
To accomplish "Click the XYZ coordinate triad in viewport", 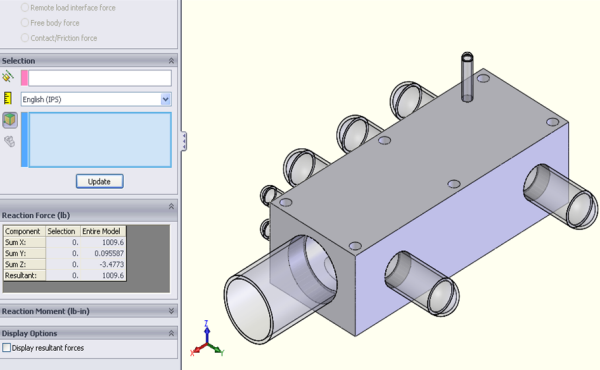I will (x=207, y=339).
